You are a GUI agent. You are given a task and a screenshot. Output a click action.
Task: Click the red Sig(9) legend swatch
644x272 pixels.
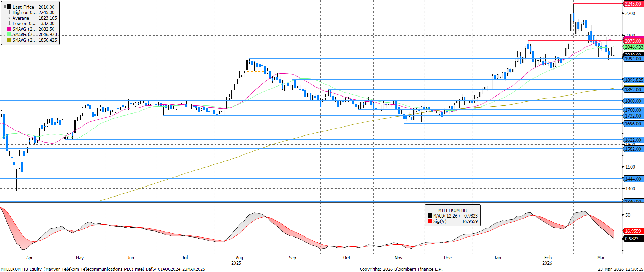[x=430, y=221]
